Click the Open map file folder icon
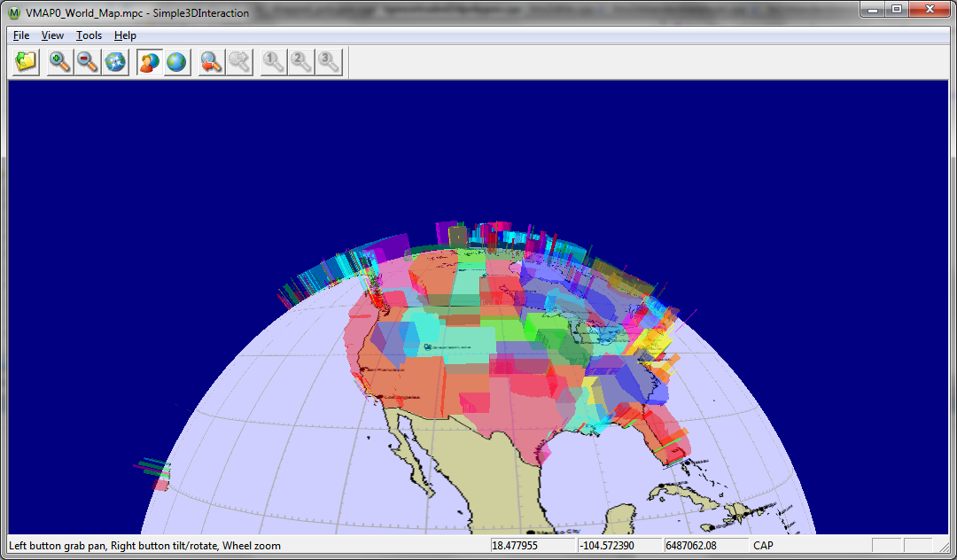The height and width of the screenshot is (560, 957). [26, 62]
